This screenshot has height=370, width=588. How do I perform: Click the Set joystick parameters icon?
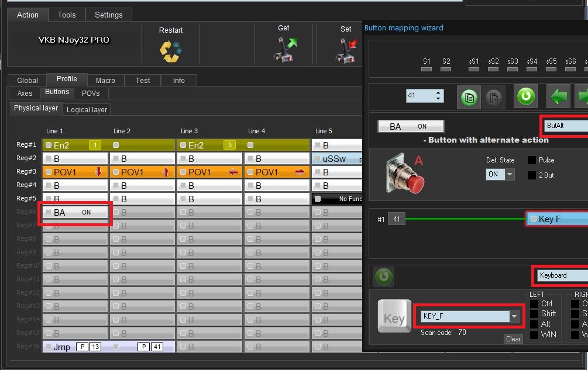tap(346, 50)
